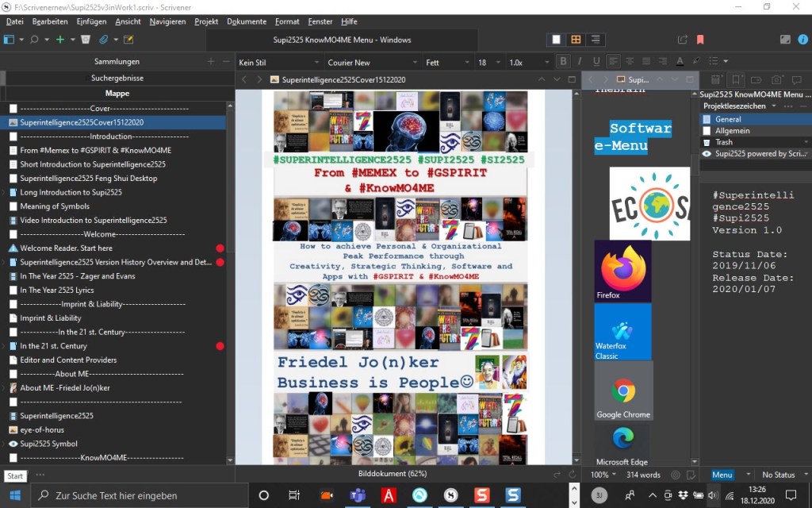
Task: Open the Dokumente menu
Action: pos(247,21)
